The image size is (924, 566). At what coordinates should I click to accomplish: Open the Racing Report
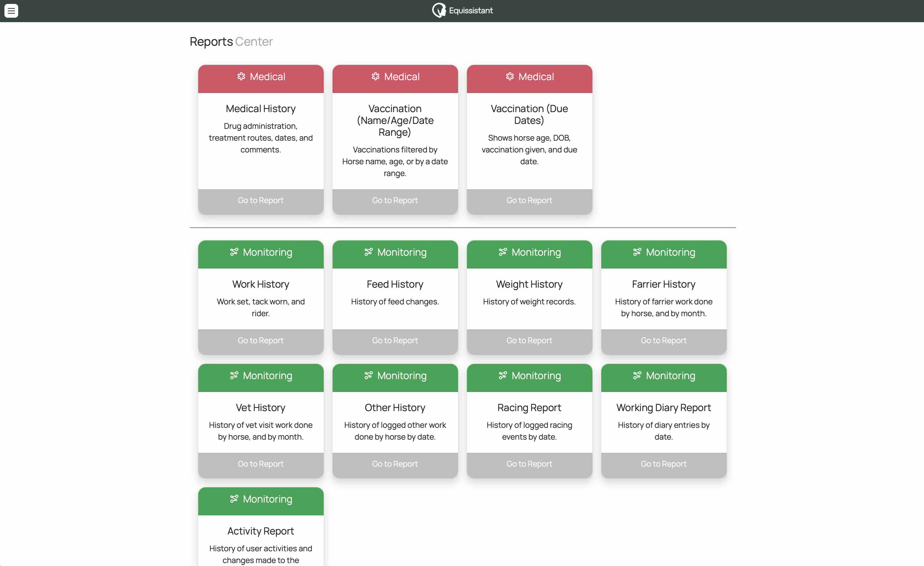coord(529,464)
